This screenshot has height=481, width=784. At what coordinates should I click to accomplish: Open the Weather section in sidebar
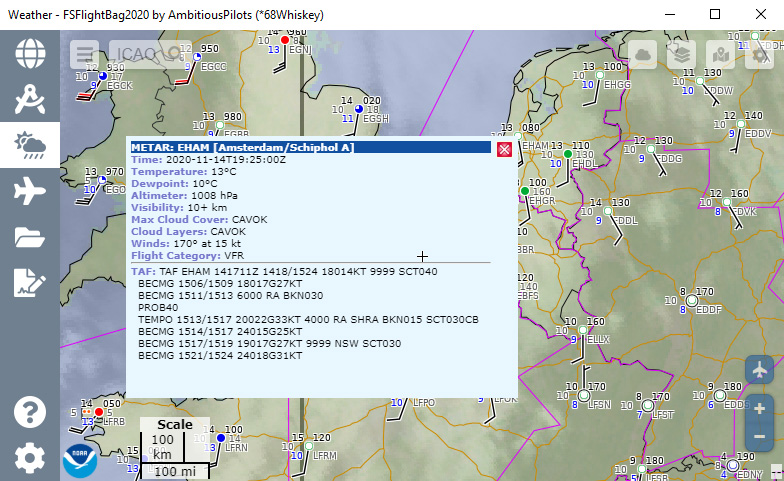(30, 145)
